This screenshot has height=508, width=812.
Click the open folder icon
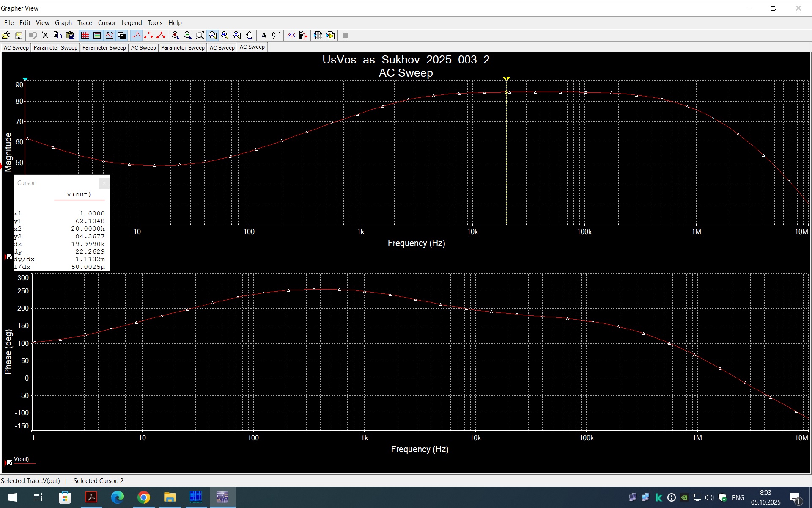(x=6, y=36)
